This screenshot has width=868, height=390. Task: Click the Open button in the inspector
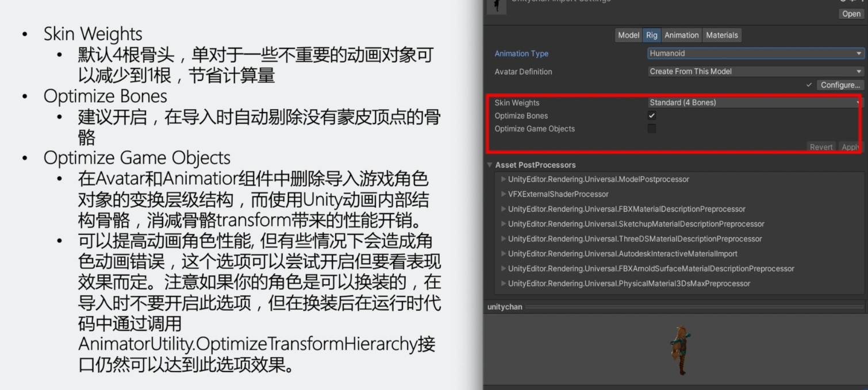[851, 14]
